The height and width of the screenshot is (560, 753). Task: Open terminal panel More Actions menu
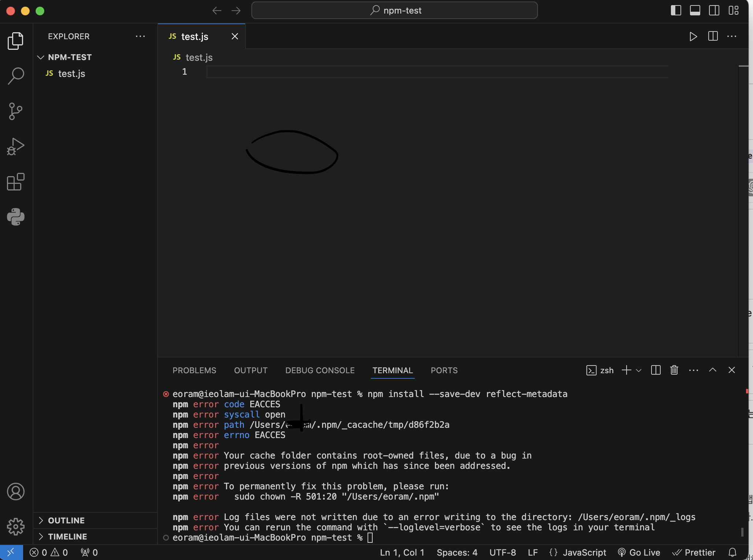[x=694, y=370]
